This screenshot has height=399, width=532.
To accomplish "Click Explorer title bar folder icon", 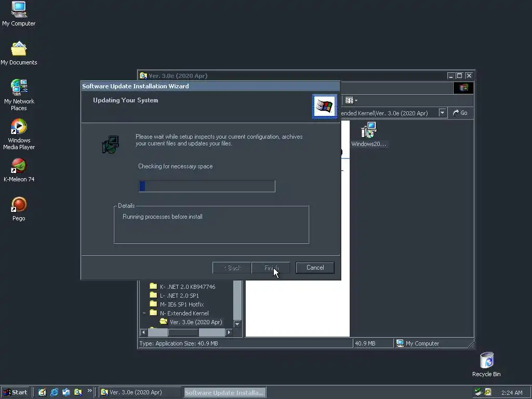I will pyautogui.click(x=143, y=76).
